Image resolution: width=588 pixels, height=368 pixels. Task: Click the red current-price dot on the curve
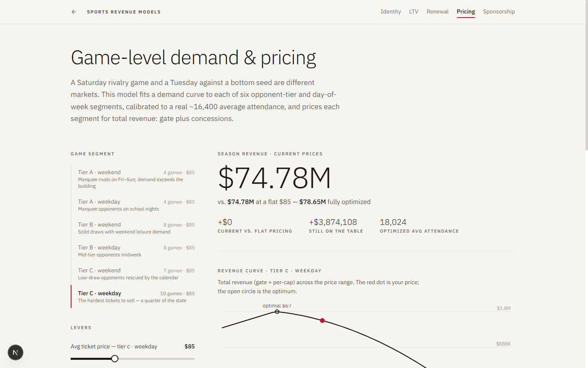pyautogui.click(x=323, y=321)
